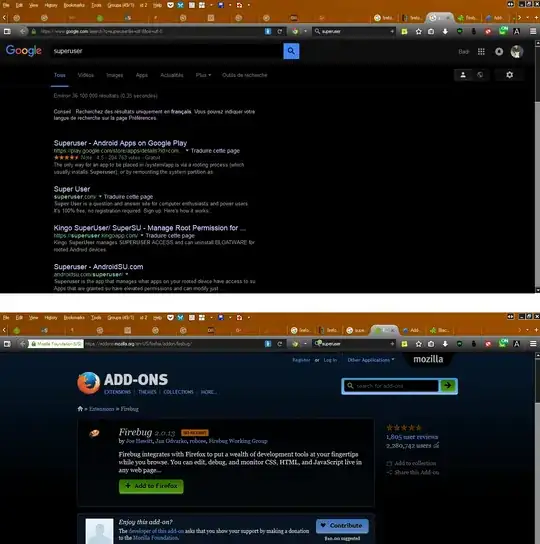This screenshot has height=544, width=540.
Task: Click Log in link on Mozilla page
Action: click(330, 360)
